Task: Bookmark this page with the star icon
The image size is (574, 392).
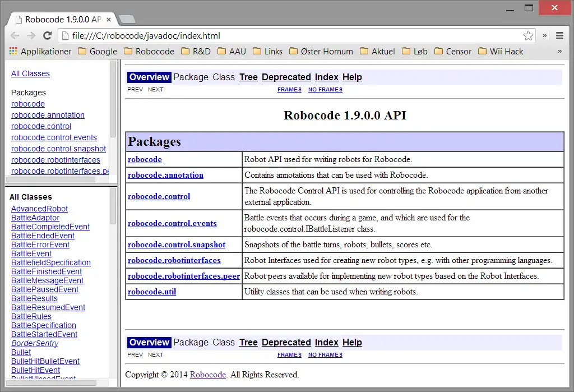Action: tap(528, 35)
